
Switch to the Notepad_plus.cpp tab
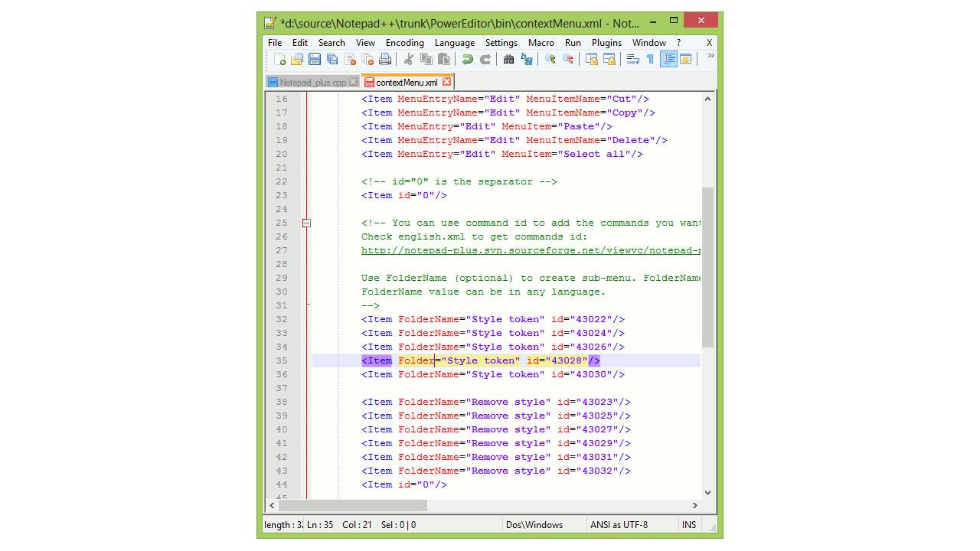[312, 82]
